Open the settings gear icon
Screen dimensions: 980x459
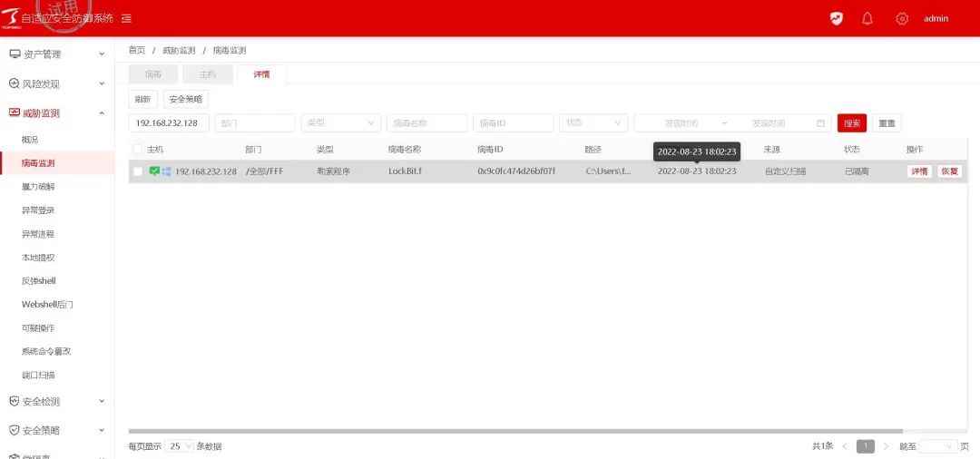(901, 18)
